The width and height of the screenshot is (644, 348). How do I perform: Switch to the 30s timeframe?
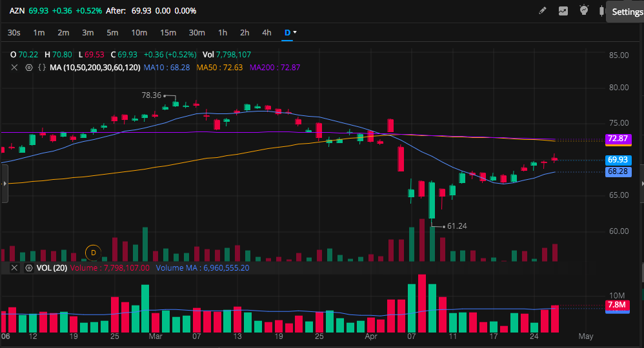(x=14, y=32)
